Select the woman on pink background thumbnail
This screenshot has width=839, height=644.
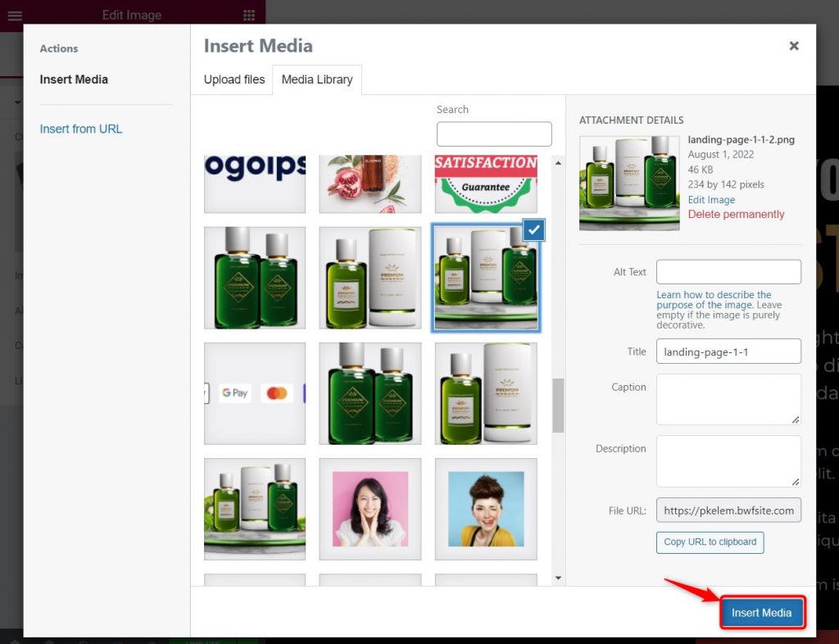(x=370, y=509)
